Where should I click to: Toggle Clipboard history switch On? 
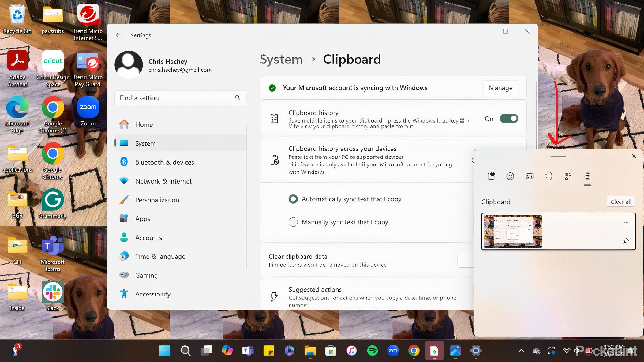pyautogui.click(x=509, y=118)
